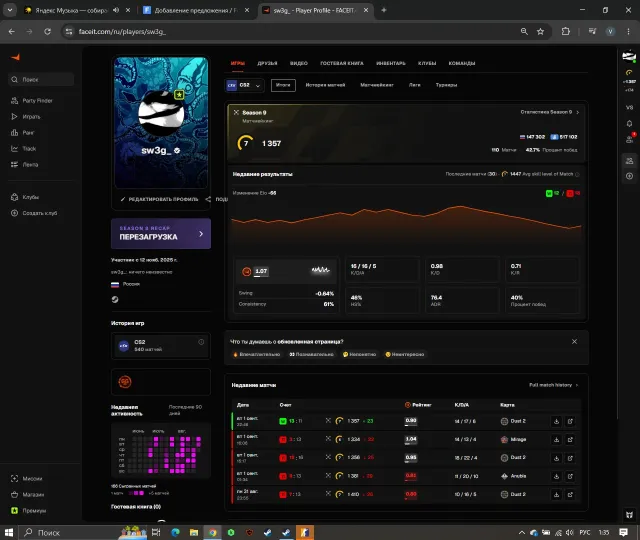Click the FACEIT logo icon

pos(16,57)
